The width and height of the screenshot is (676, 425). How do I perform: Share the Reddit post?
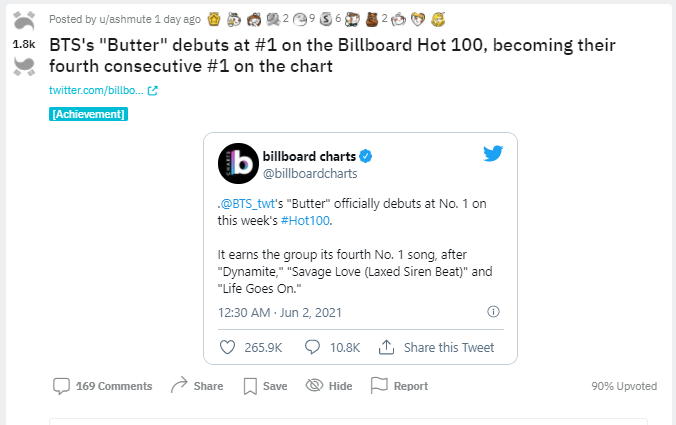[x=197, y=386]
